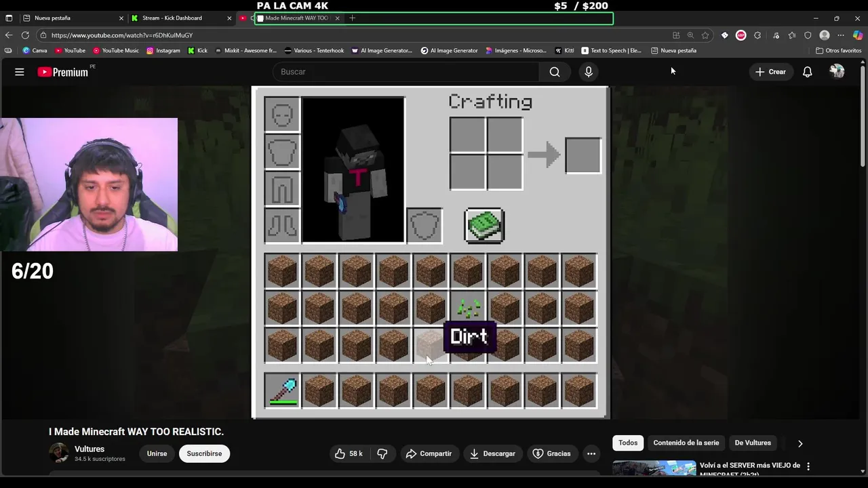Open Volví a el SERVER más VIEJO thumbnail
This screenshot has width=868, height=488.
pos(654,469)
